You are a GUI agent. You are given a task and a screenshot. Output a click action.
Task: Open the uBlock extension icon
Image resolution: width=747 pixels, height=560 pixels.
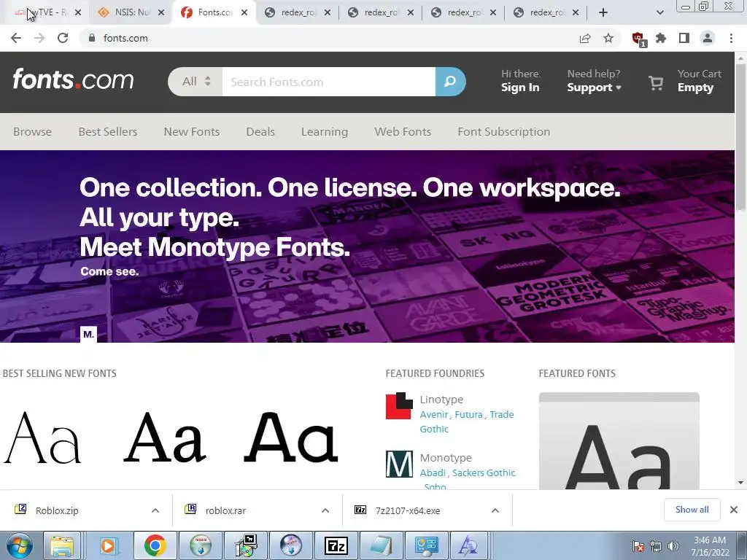[x=638, y=39]
